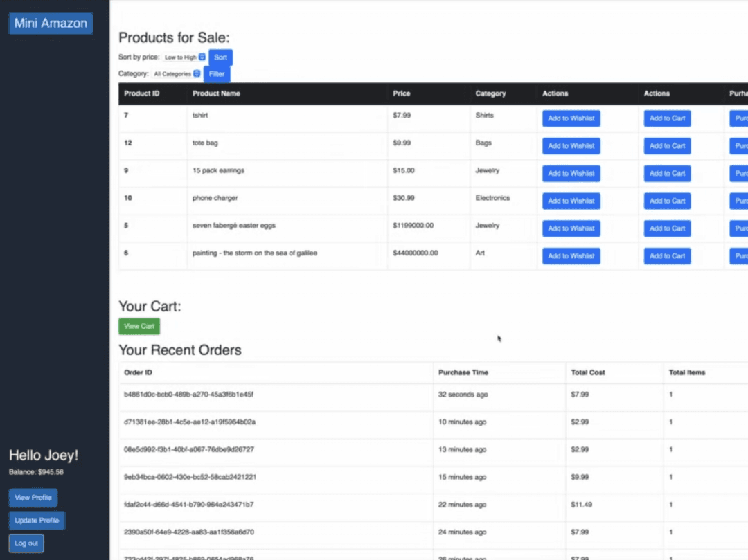
Task: Log out of the account
Action: pyautogui.click(x=26, y=543)
